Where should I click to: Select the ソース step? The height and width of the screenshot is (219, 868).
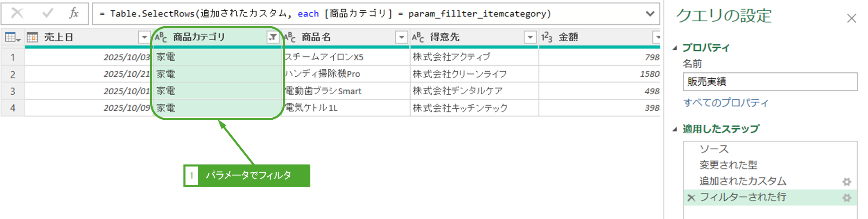714,149
